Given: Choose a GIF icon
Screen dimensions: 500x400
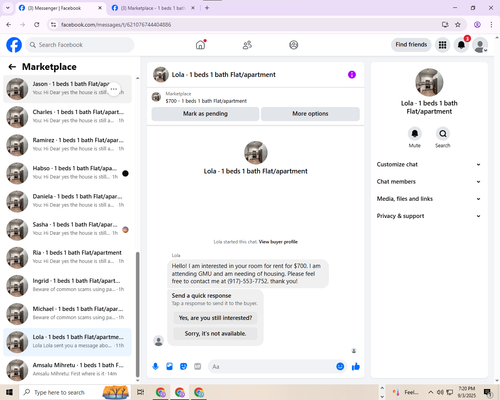Looking at the screenshot, I should pos(198,367).
